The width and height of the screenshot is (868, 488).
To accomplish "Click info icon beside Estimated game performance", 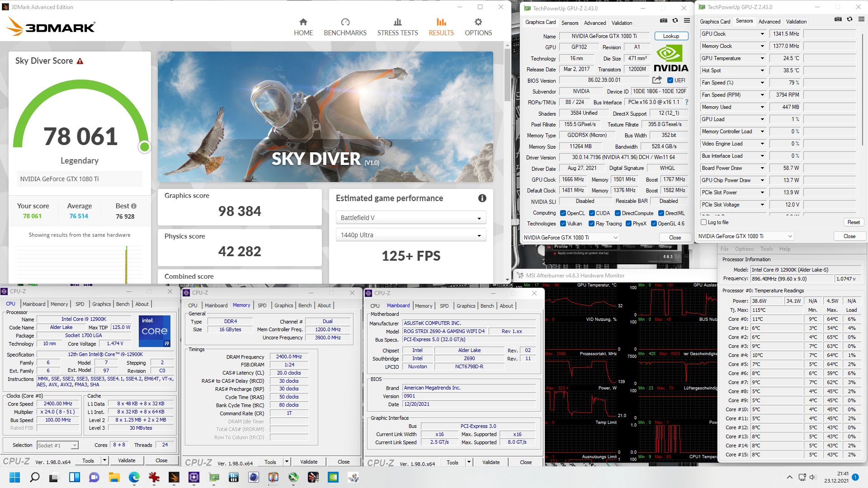I will point(482,198).
